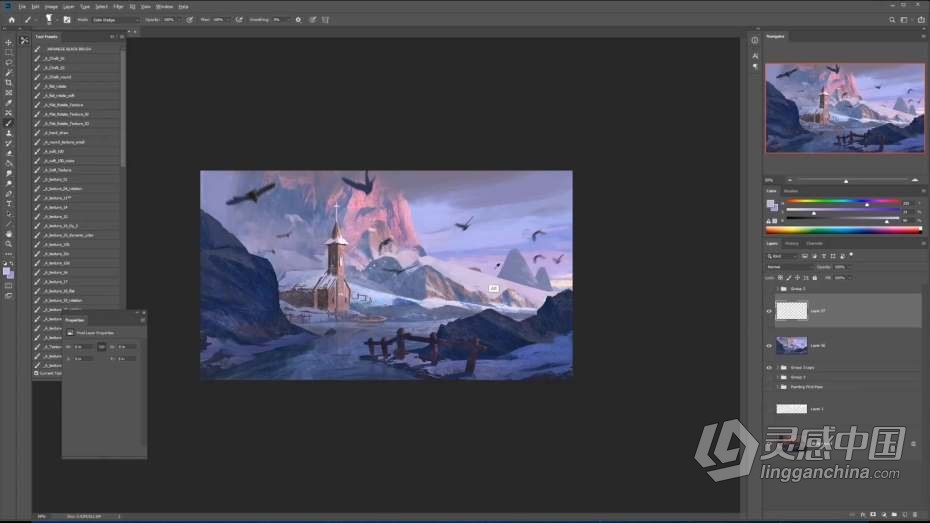Open smoothing options gear icon
Screen dimensions: 930x523
(298, 20)
